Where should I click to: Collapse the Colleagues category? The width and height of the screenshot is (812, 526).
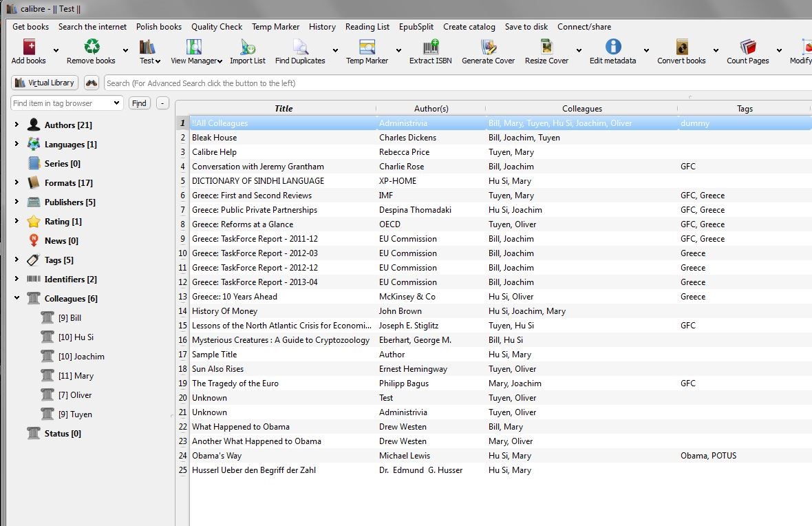coord(17,298)
